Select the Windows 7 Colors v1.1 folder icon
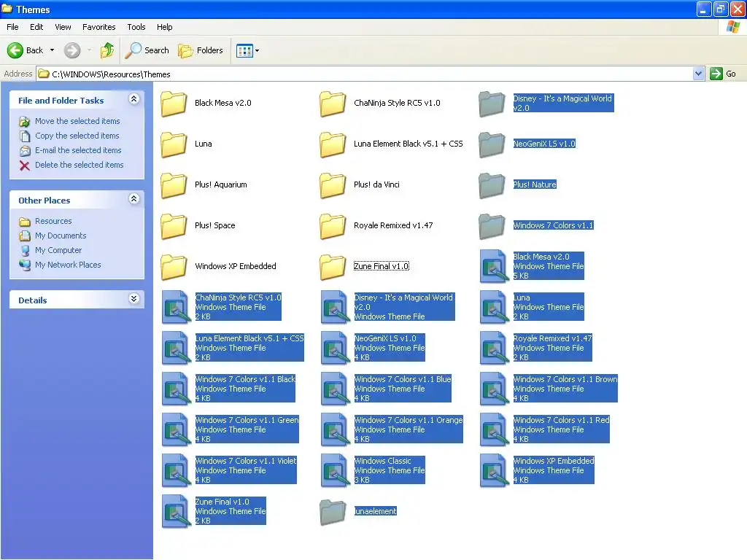Viewport: 747px width, 560px height. [492, 226]
